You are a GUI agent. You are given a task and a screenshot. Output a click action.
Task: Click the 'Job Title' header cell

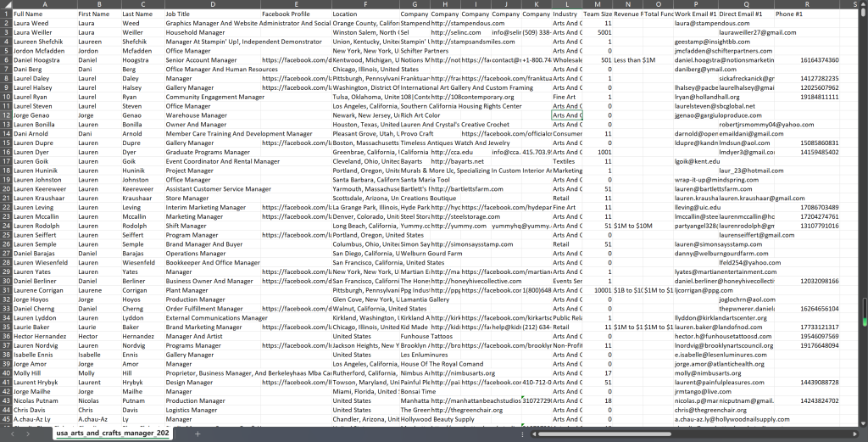tap(213, 14)
